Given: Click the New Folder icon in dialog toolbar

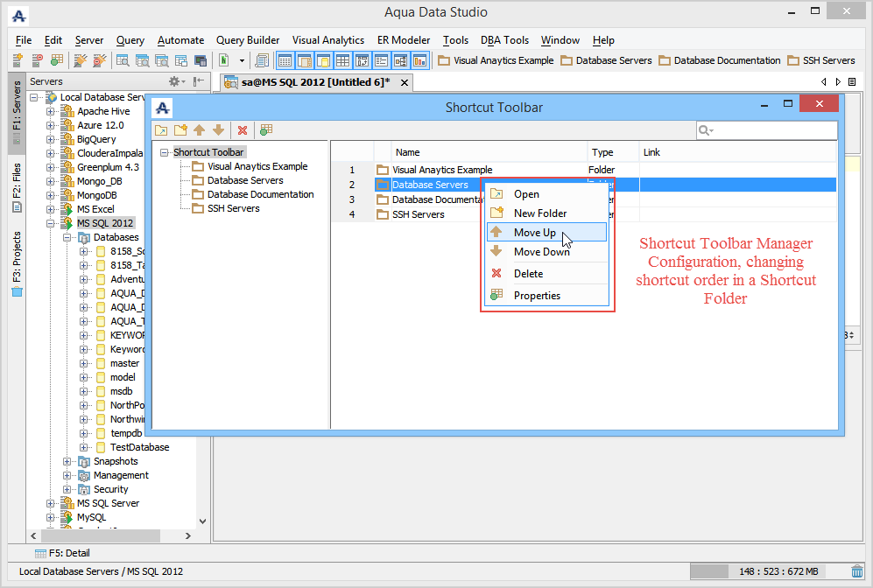Looking at the screenshot, I should click(180, 130).
